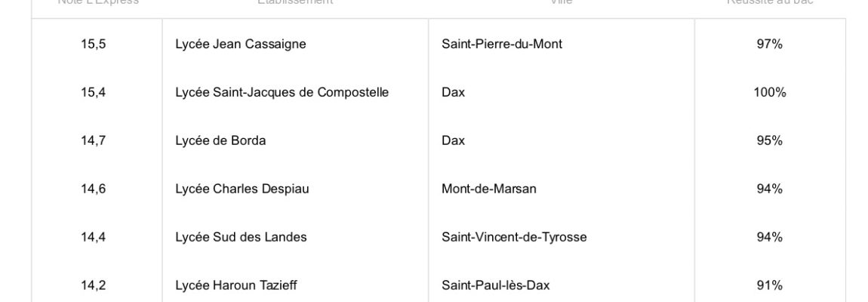Click Dax city for Lycée de Borda
The image size is (868, 302).
(x=453, y=140)
